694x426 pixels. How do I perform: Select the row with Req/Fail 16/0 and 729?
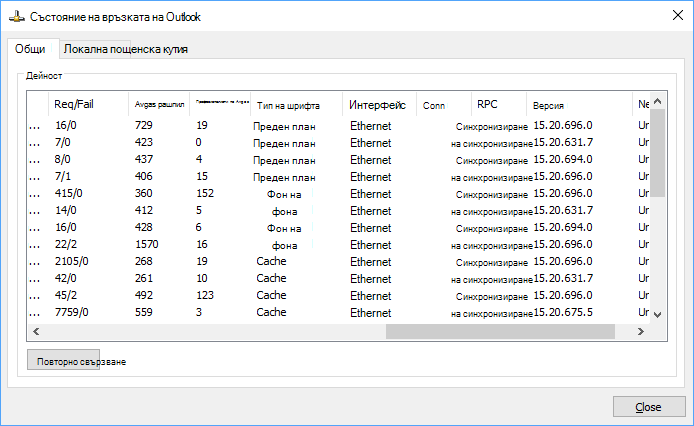click(338, 125)
